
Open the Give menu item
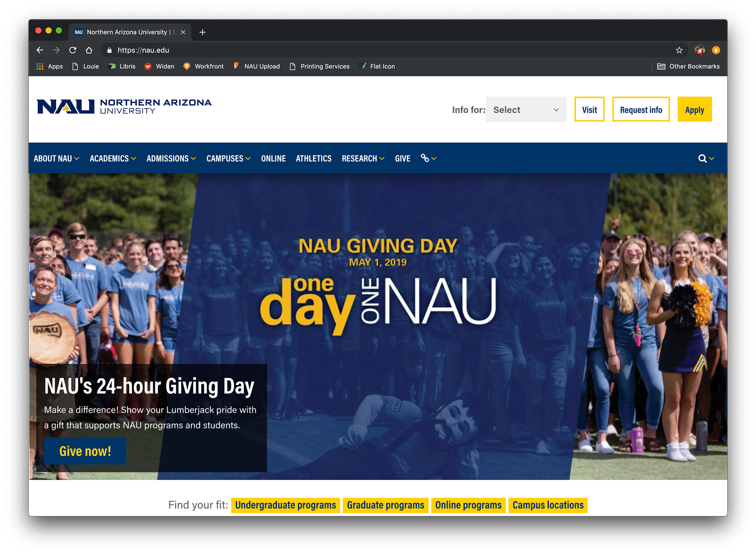[x=402, y=159]
